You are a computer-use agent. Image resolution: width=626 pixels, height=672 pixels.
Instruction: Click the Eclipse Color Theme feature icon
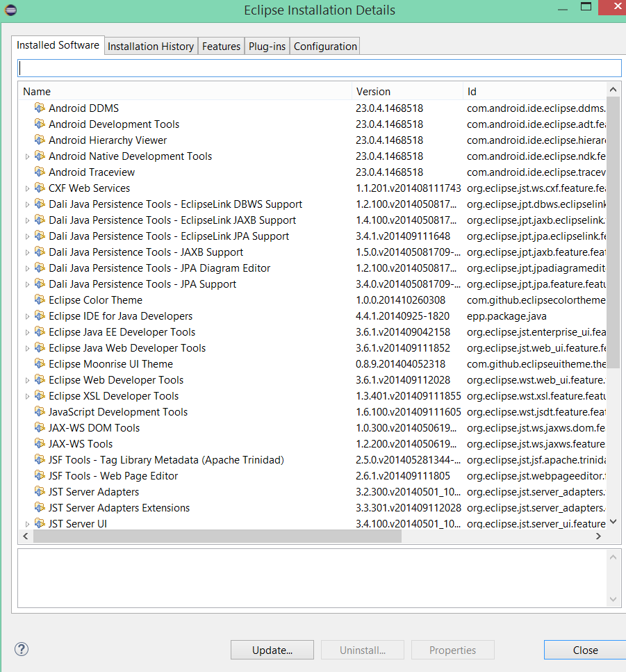[40, 300]
